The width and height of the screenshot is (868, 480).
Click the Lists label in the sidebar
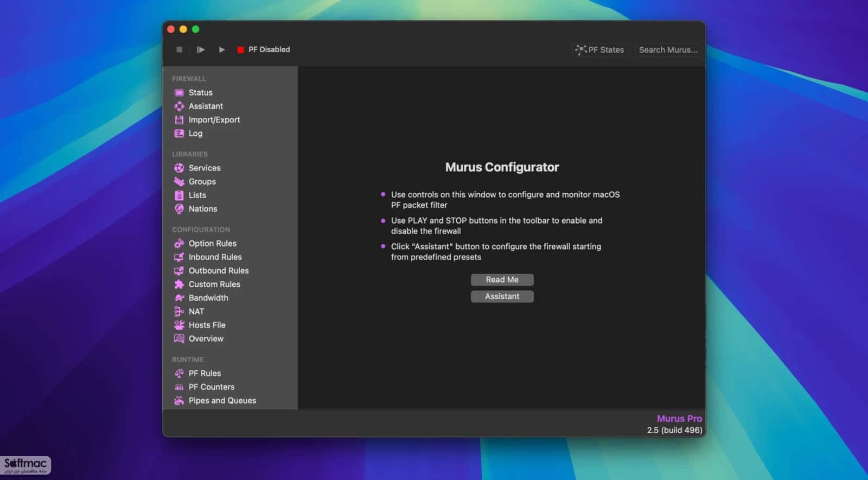pyautogui.click(x=197, y=195)
